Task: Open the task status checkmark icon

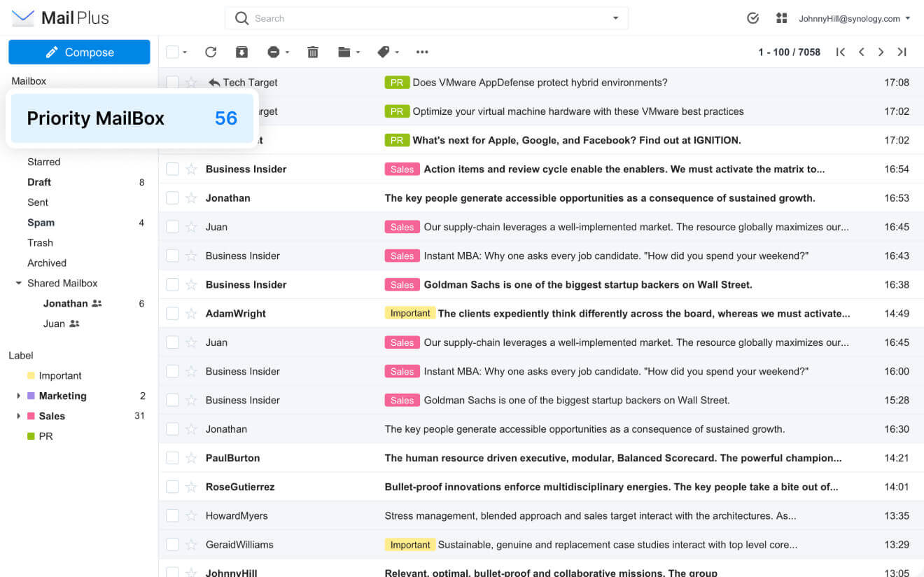Action: click(x=753, y=18)
